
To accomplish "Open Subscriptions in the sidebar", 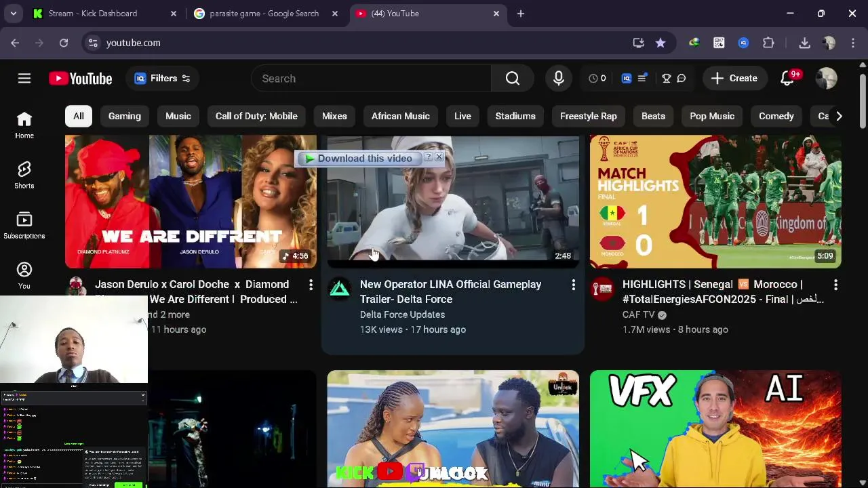I will 24,226.
